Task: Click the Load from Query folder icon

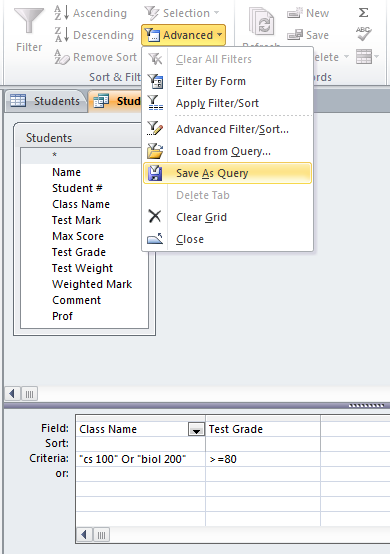Action: [155, 151]
